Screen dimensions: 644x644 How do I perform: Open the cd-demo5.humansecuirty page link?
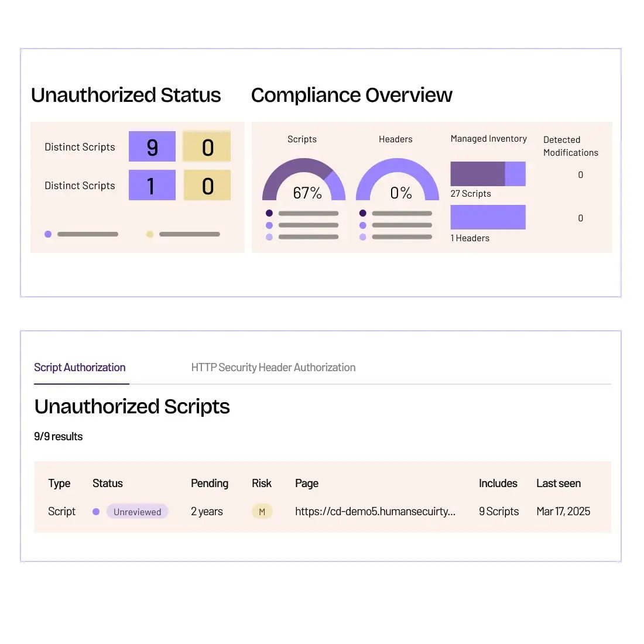[375, 512]
